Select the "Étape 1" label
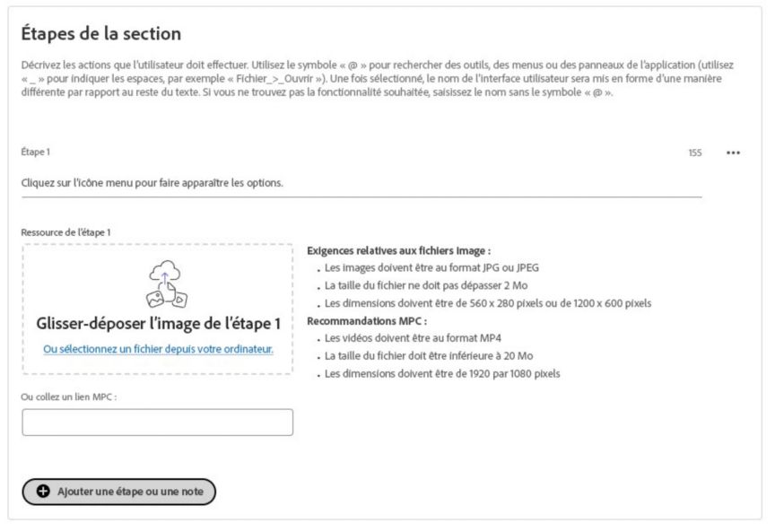The height and width of the screenshot is (532, 775). tap(36, 152)
